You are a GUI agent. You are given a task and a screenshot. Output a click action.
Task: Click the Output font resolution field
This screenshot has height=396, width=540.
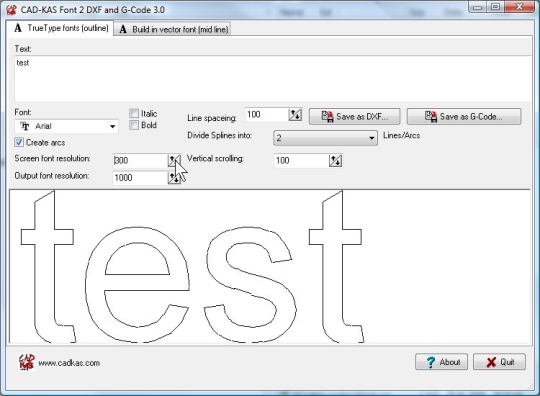pyautogui.click(x=140, y=178)
